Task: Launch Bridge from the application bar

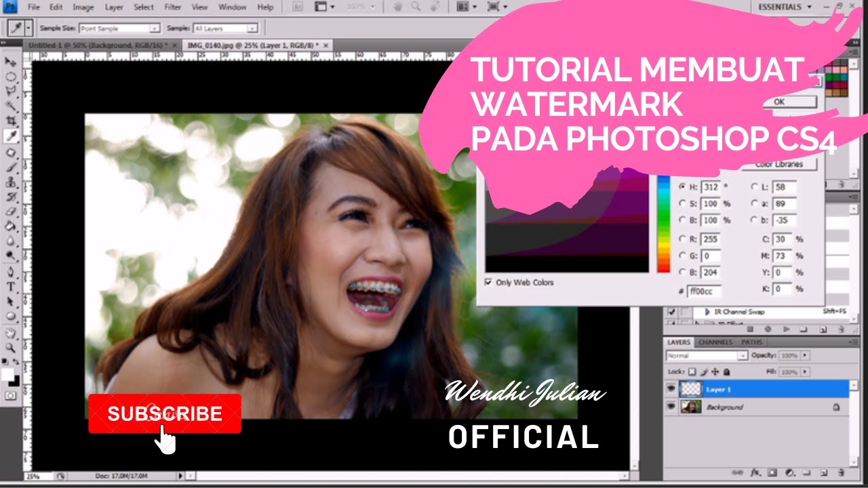Action: tap(298, 7)
